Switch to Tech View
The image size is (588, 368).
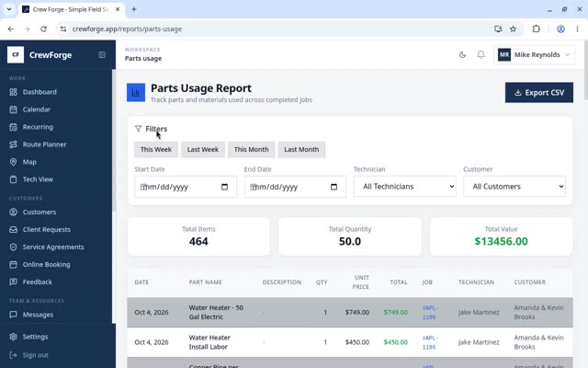[x=38, y=179]
